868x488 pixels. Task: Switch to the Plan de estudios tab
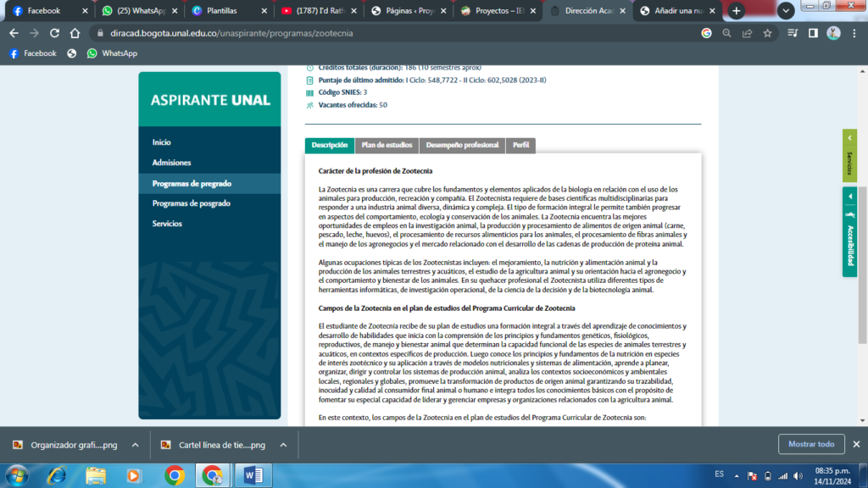(387, 145)
